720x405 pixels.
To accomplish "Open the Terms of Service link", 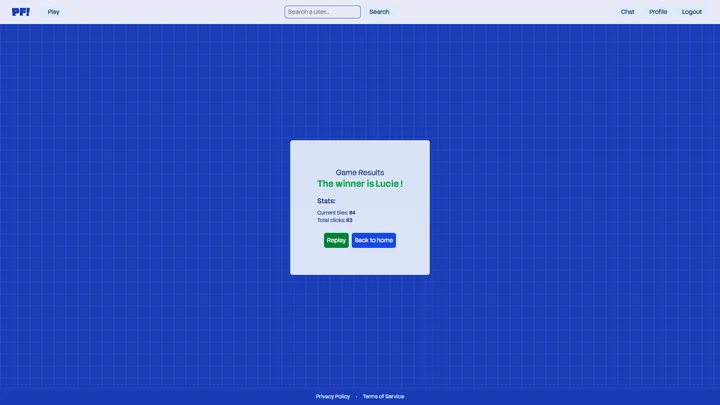I will point(383,396).
